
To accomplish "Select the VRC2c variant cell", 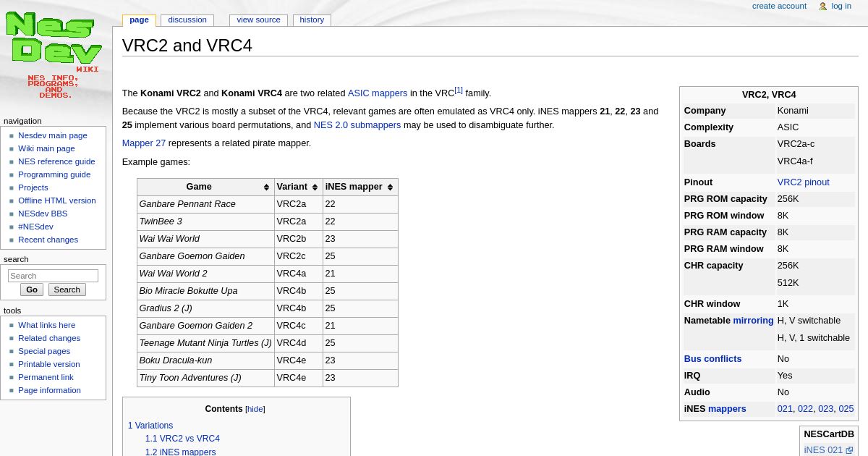I will (x=299, y=256).
